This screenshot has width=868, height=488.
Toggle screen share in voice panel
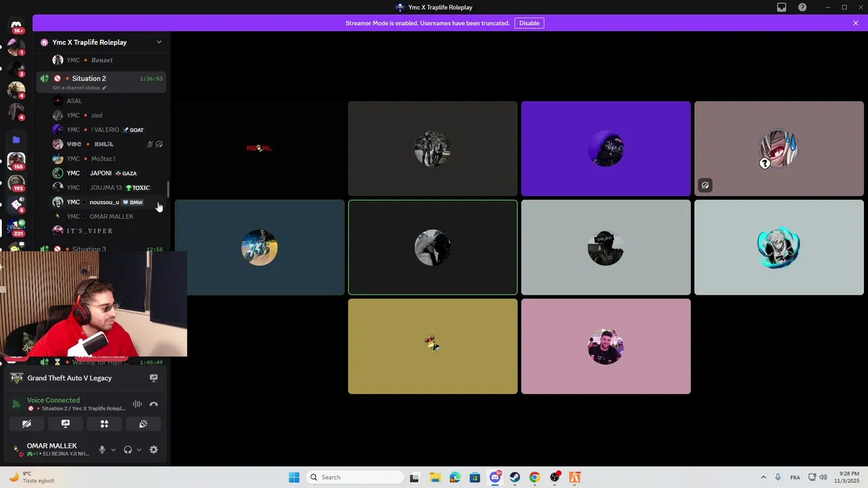(x=66, y=424)
